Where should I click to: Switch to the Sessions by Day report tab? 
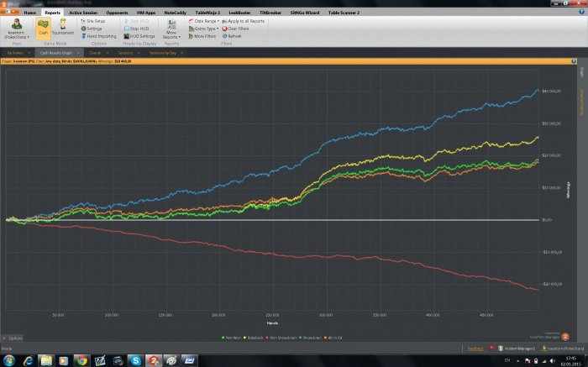point(163,53)
